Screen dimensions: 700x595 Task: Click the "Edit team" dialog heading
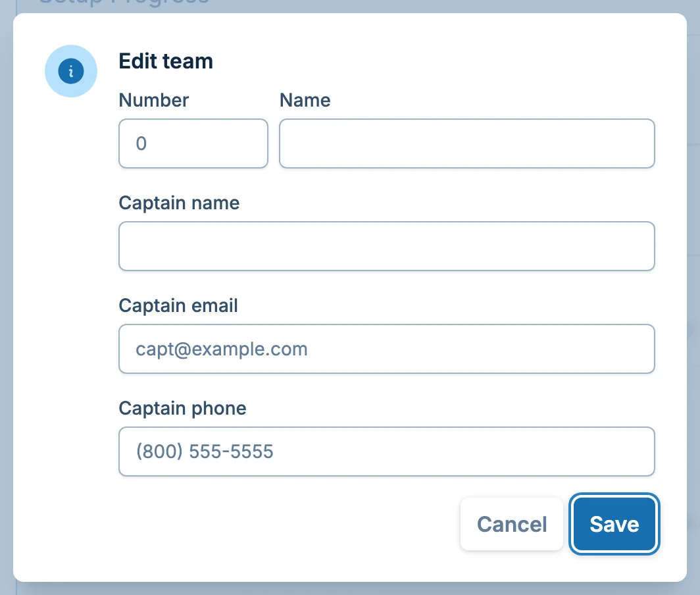click(166, 61)
